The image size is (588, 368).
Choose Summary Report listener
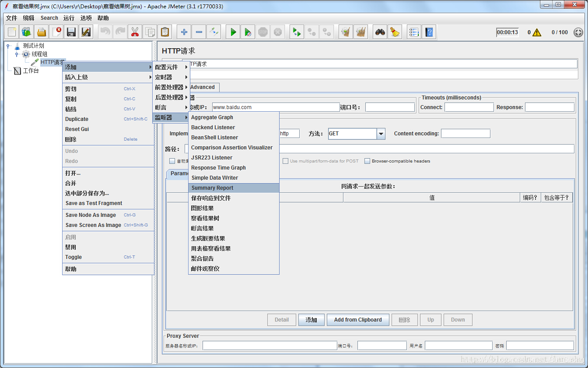234,188
